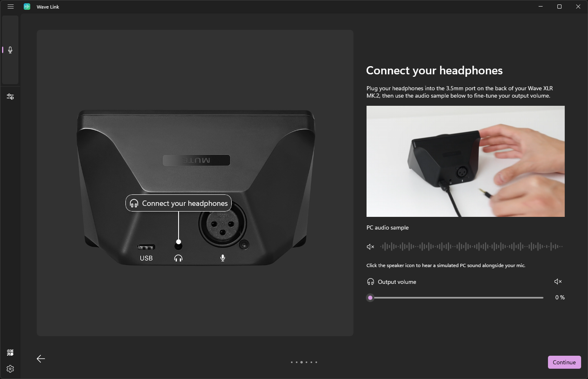Toggle the Output volume mute speaker
This screenshot has height=379, width=588.
click(558, 281)
